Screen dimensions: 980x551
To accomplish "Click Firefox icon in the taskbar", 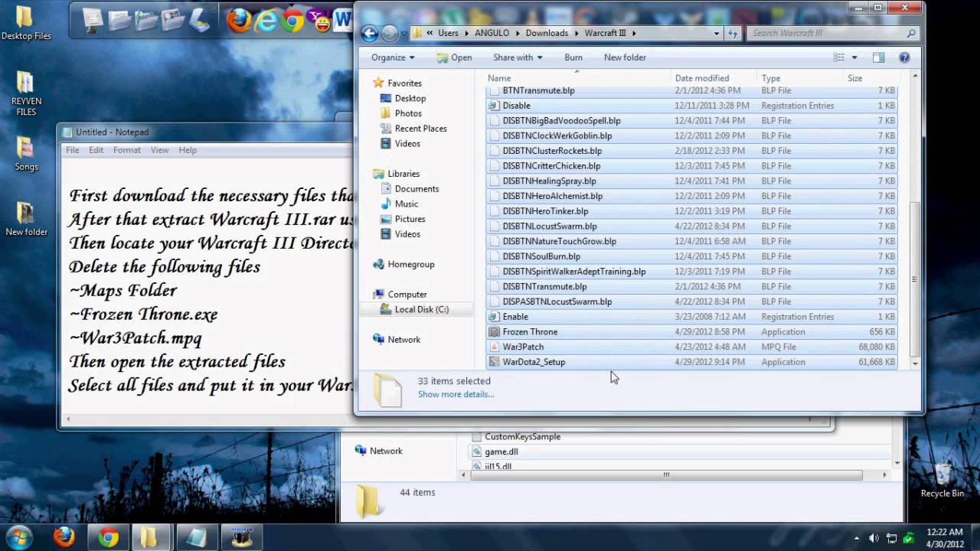I will click(x=64, y=537).
